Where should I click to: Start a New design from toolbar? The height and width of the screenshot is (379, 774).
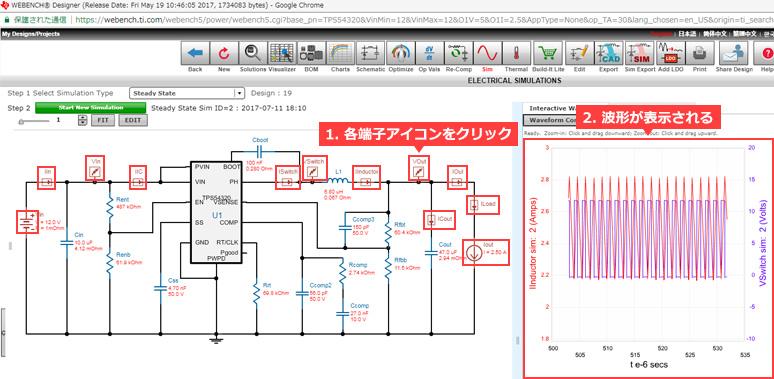point(224,53)
